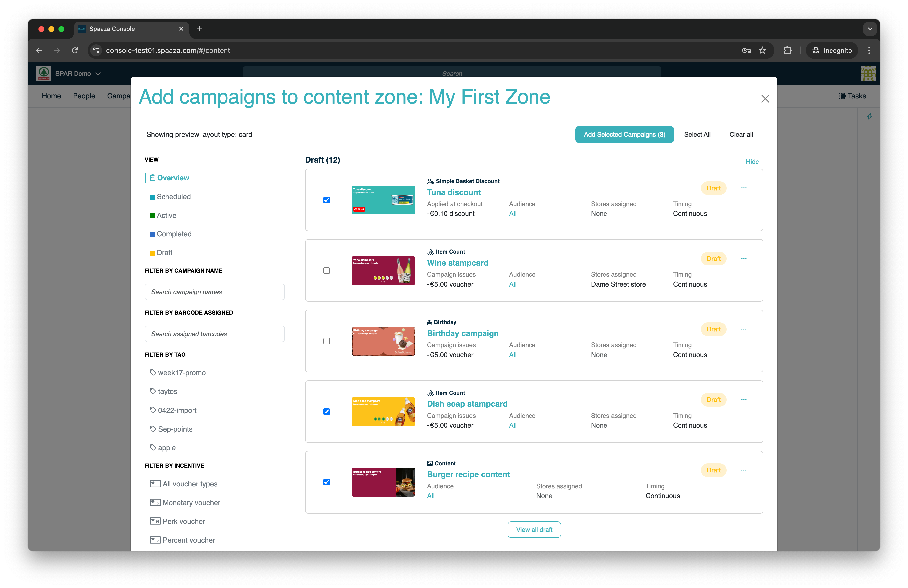
Task: Click the View all draft button
Action: [534, 530]
